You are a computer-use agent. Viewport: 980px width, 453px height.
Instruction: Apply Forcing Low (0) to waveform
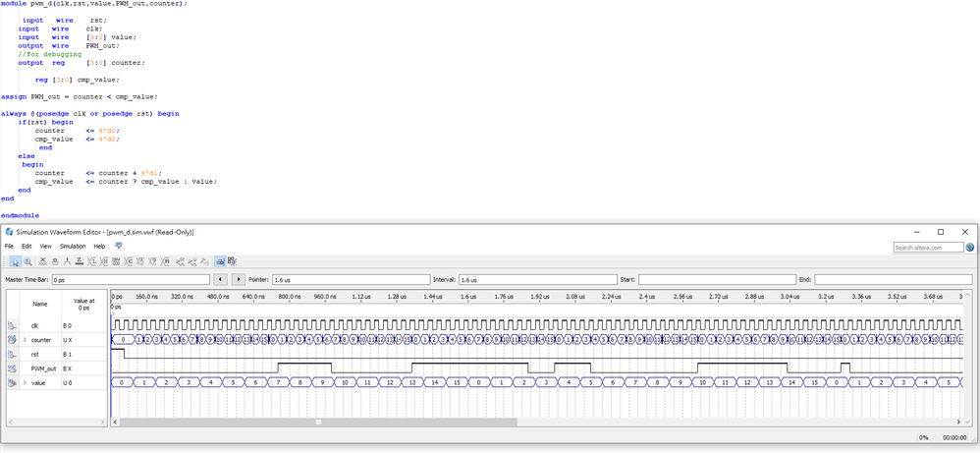(x=55, y=261)
